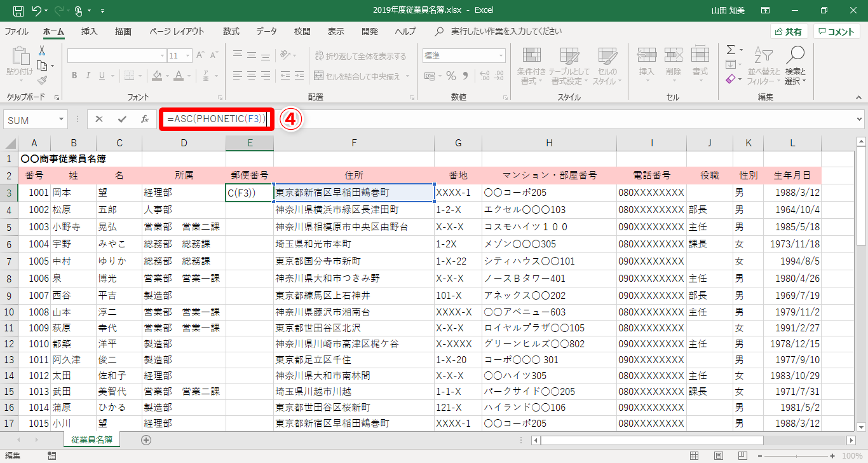
Task: Click the Increase Font Size icon
Action: (200, 56)
